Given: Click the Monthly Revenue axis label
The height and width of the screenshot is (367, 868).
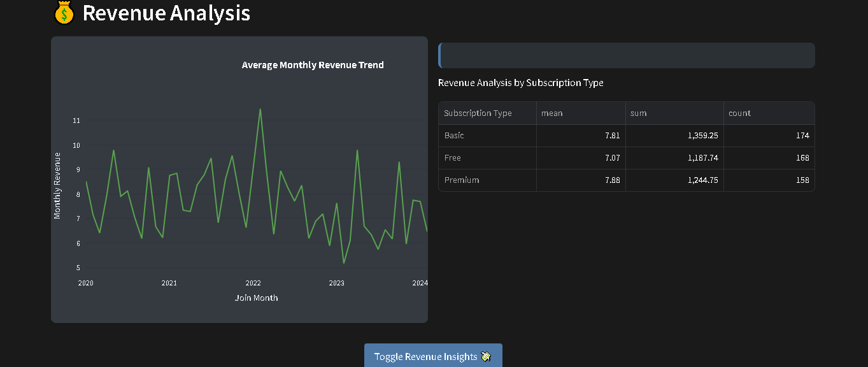Looking at the screenshot, I should click(x=56, y=184).
